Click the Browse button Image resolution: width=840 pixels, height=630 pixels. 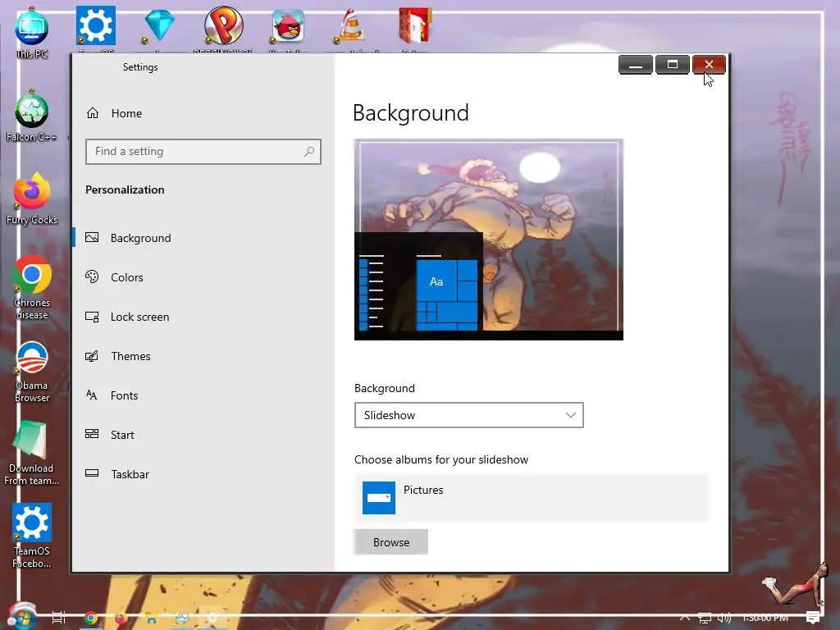tap(391, 542)
